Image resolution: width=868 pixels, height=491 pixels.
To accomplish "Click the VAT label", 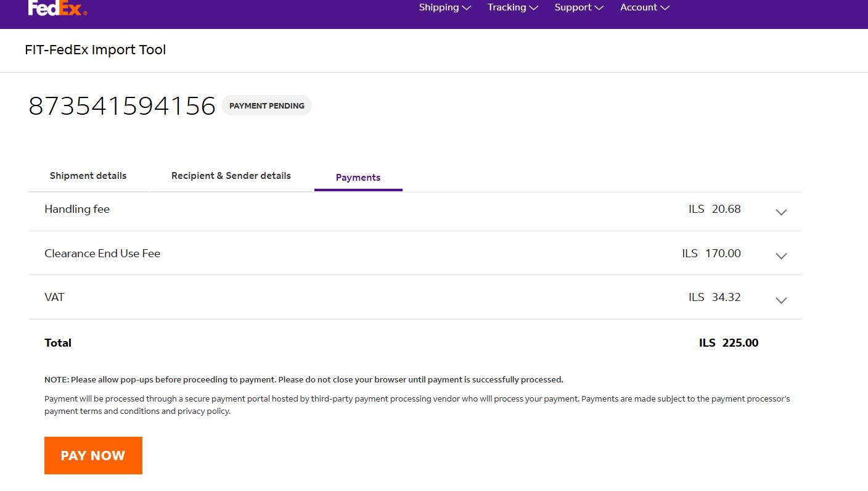I will (x=54, y=297).
